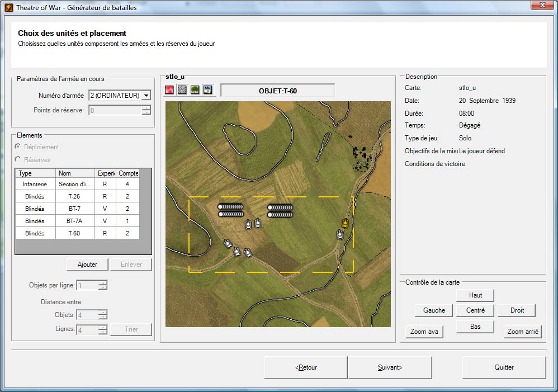Select the white tank below the yellow tank
The image size is (558, 392).
pos(340,235)
